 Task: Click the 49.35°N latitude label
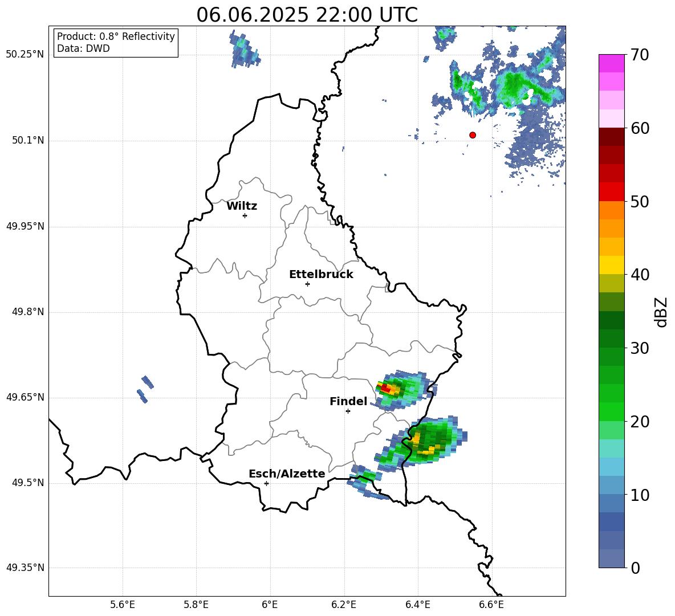point(25,568)
